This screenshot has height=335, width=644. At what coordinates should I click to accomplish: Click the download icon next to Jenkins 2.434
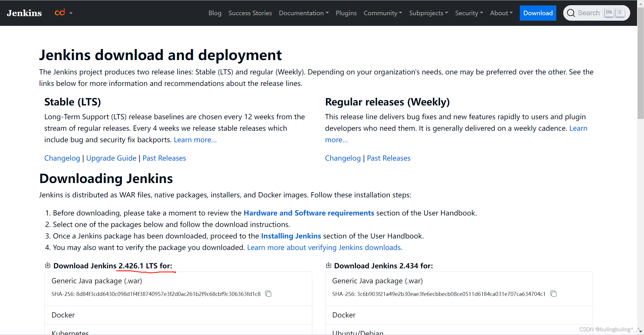328,266
